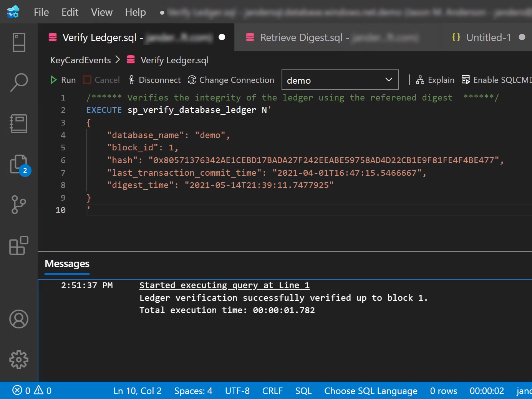Open Settings via the gear icon
Screen dimensions: 532x399
click(x=18, y=359)
